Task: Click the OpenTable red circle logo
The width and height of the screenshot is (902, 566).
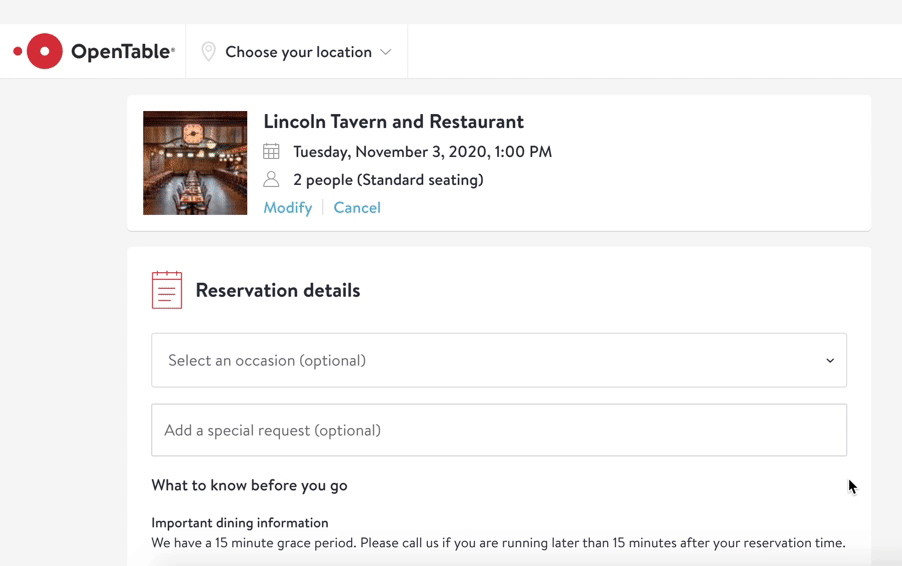Action: point(43,51)
